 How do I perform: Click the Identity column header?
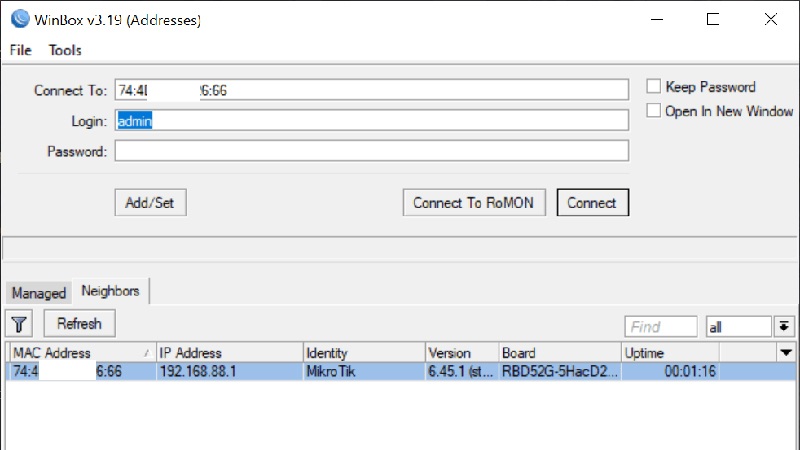coord(364,353)
